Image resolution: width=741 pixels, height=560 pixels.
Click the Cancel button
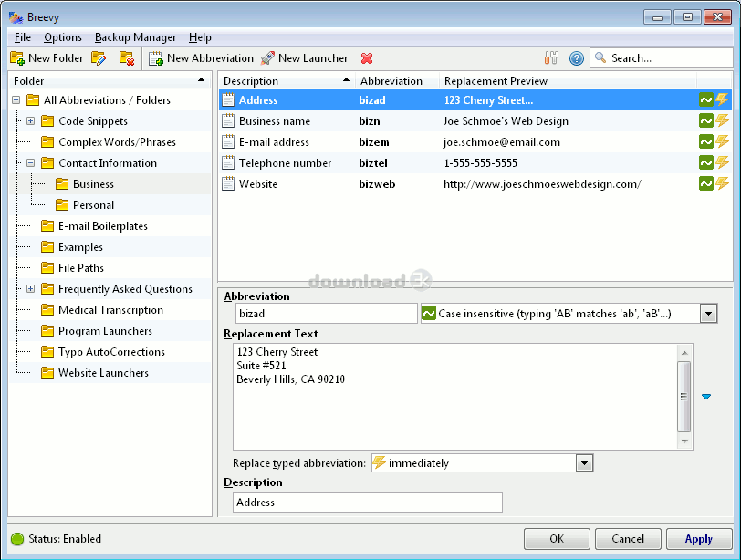point(628,539)
